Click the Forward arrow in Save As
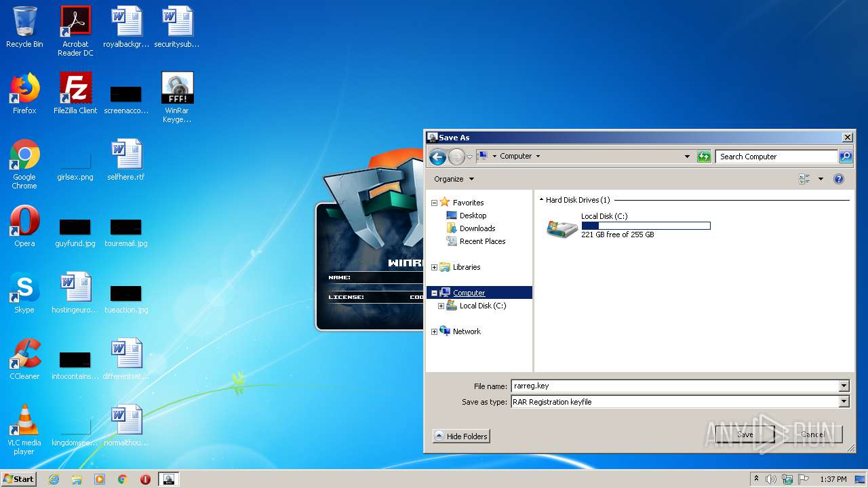Screen dimensions: 868x488 (456, 157)
